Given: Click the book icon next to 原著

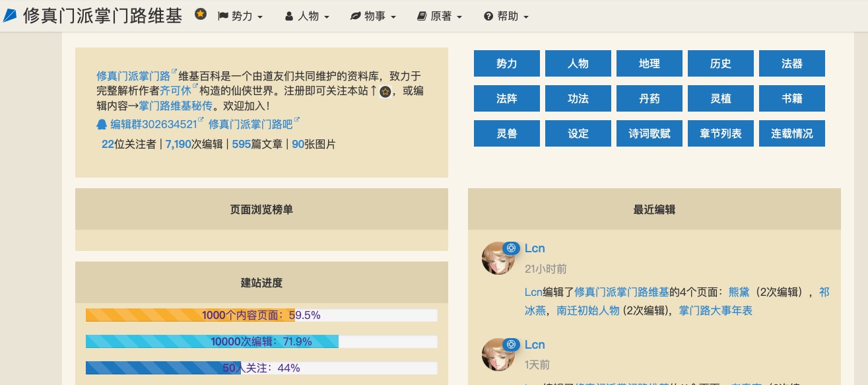Looking at the screenshot, I should pos(422,16).
